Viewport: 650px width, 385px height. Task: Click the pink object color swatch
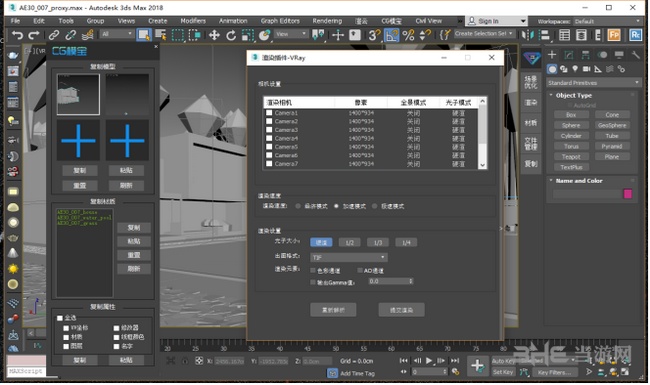click(x=628, y=194)
